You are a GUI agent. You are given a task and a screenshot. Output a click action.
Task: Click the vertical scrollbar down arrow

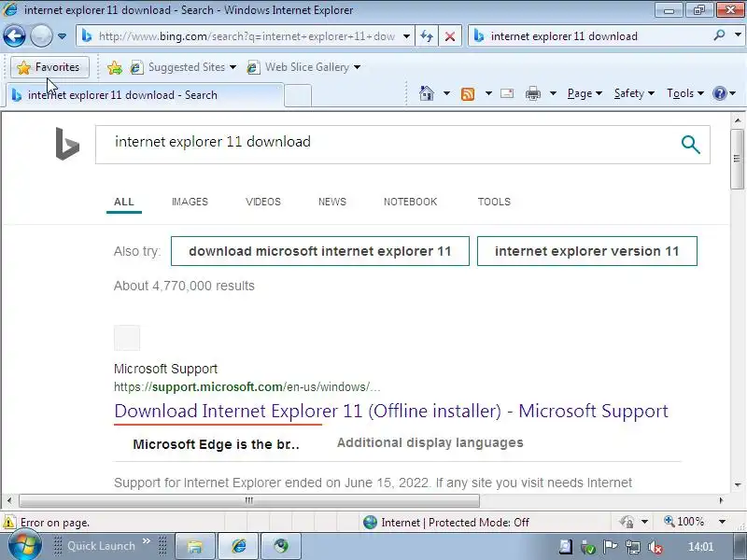[737, 485]
